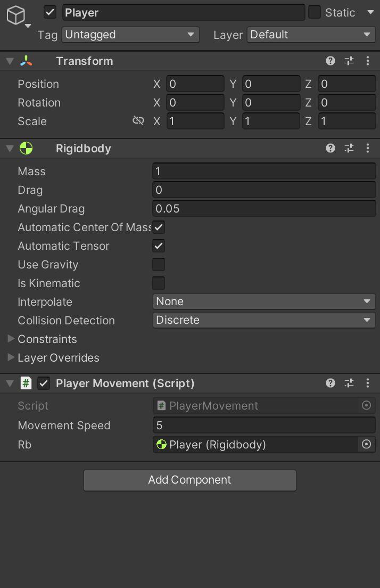Image resolution: width=380 pixels, height=588 pixels.
Task: Click the Rotation Y field
Action: point(271,102)
